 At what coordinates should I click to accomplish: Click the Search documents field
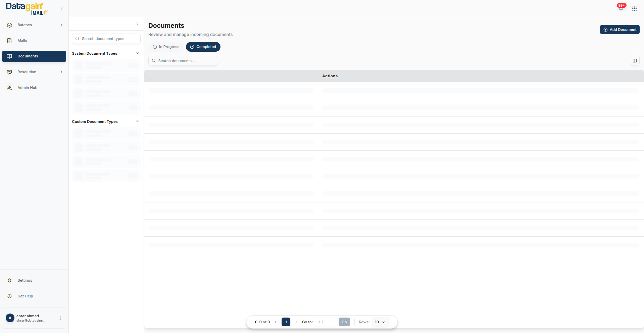[x=183, y=61]
